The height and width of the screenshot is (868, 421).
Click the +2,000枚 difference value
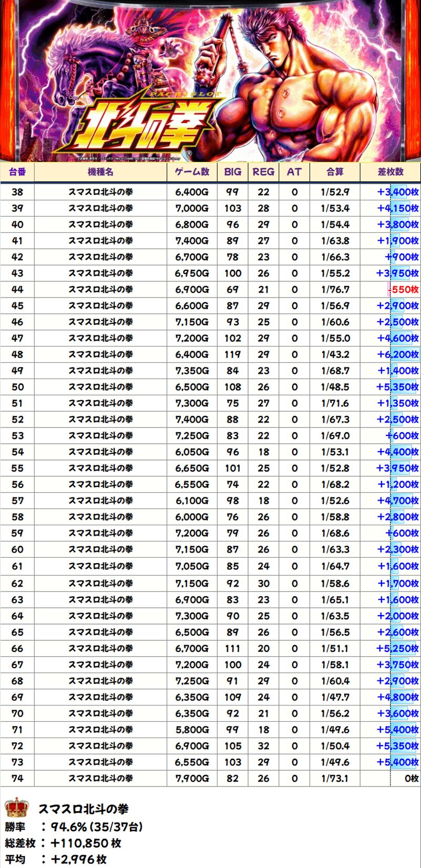point(398,616)
